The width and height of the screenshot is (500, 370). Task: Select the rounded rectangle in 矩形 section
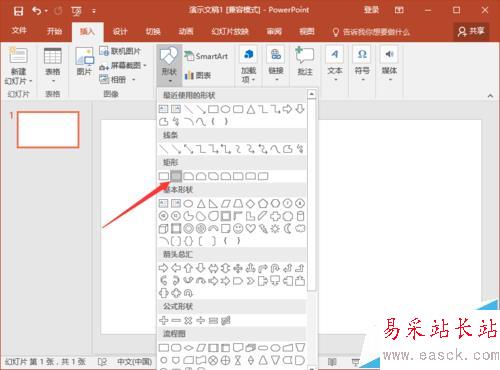click(x=176, y=176)
